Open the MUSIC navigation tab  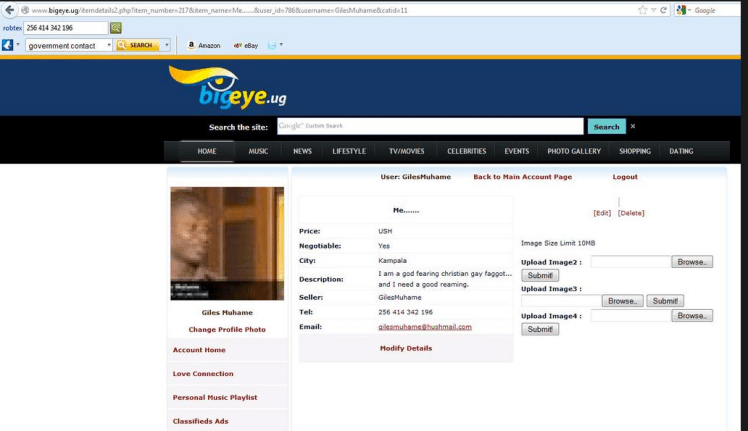[258, 151]
